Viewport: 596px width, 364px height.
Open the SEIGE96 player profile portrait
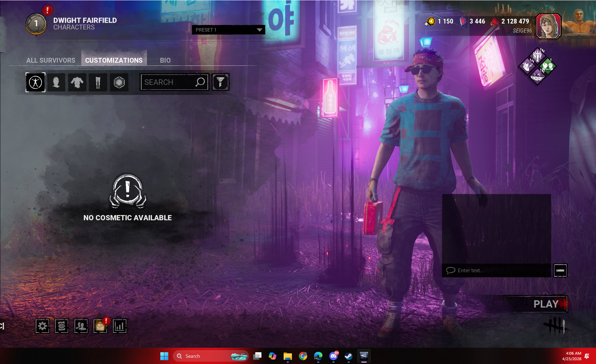click(549, 26)
